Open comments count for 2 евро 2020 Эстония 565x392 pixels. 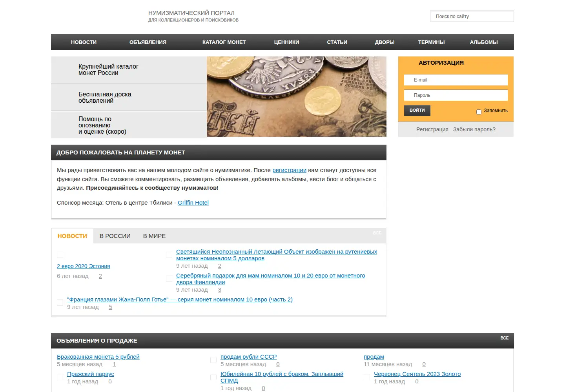point(100,276)
